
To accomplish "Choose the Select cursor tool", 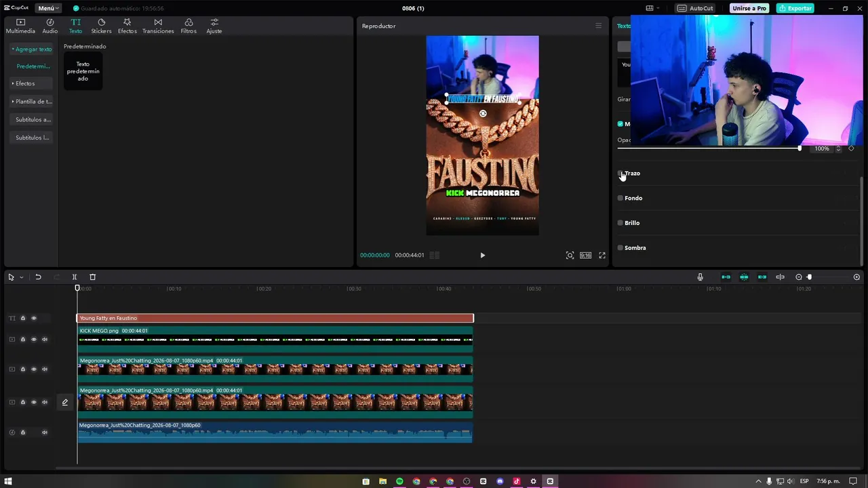I will 11,277.
